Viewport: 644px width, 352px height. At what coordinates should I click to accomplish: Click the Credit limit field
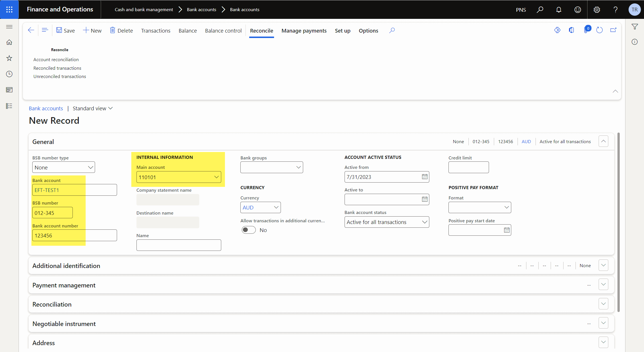tap(468, 167)
